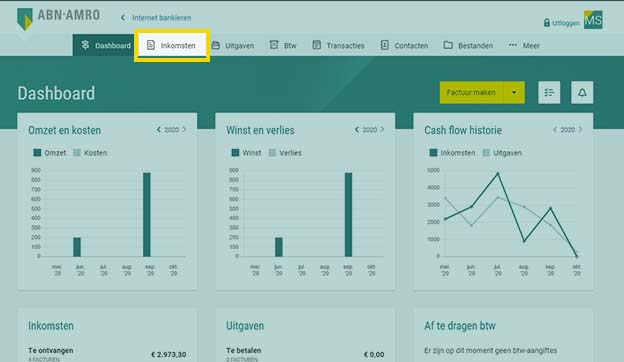Open the Uitgaven tab
Screen dimensions: 624x362
(x=232, y=45)
